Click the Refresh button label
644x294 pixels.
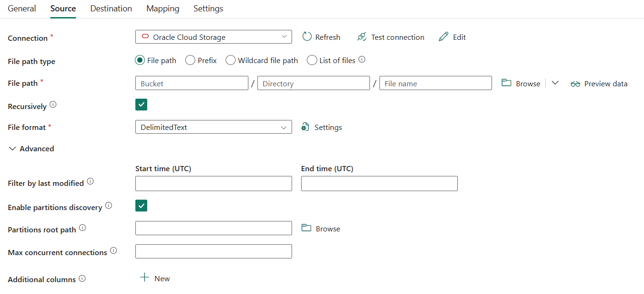[328, 37]
